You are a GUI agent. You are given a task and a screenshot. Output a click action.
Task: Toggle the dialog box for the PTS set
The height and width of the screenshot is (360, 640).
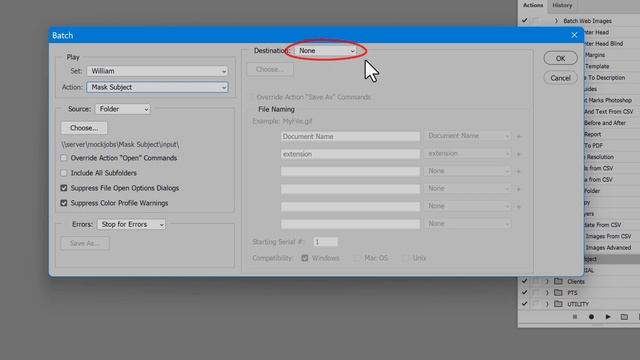coord(536,293)
